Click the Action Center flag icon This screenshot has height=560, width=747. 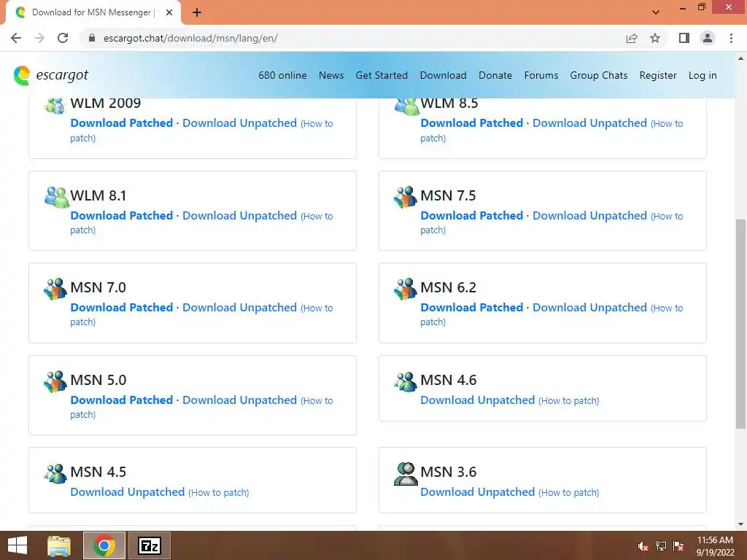(678, 546)
